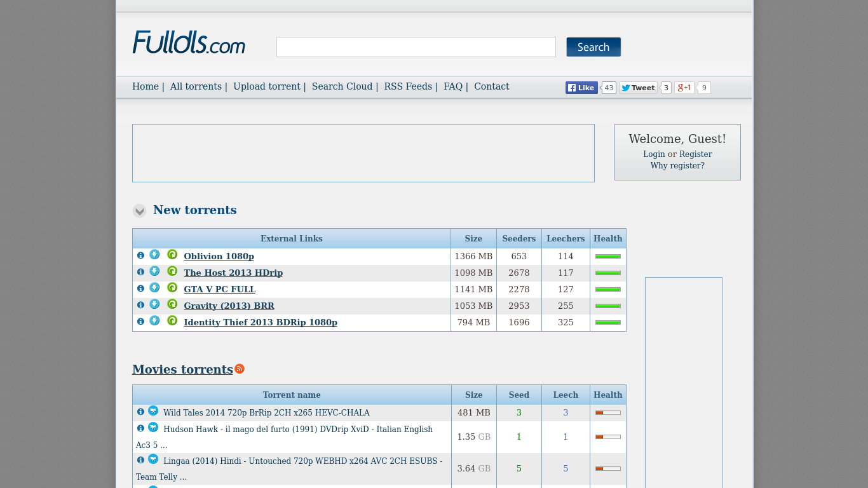The height and width of the screenshot is (488, 868).
Task: Click the Register link
Action: coord(696,154)
